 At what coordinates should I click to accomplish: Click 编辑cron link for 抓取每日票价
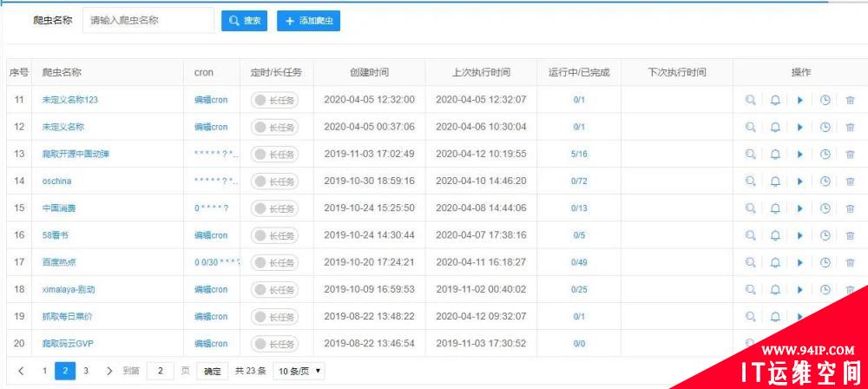[211, 316]
